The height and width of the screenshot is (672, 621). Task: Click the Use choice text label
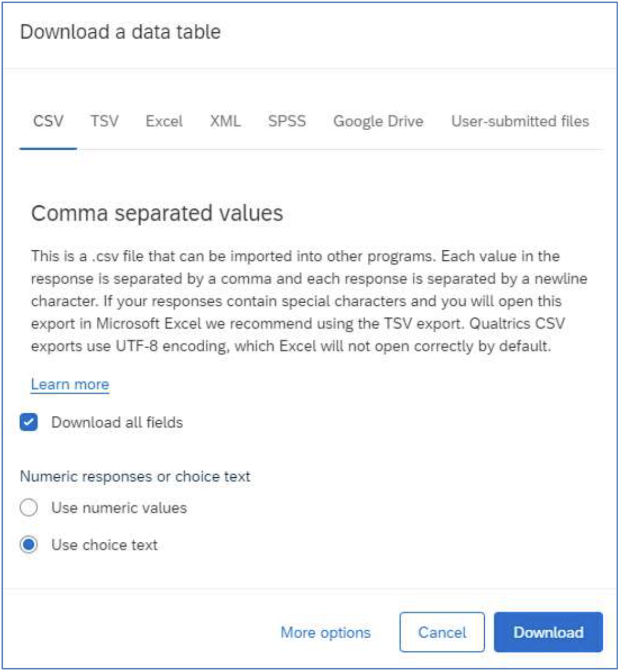tap(105, 545)
